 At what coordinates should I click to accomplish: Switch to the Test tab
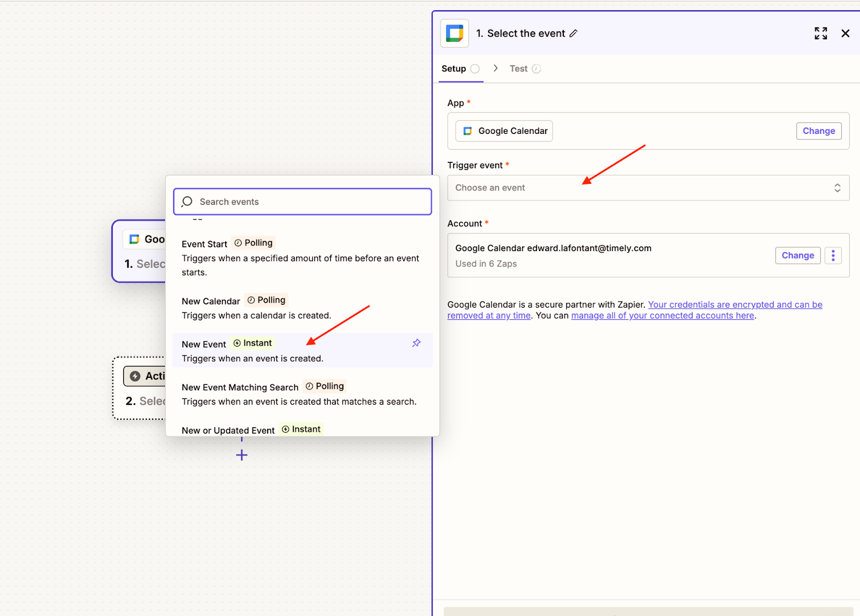click(519, 69)
